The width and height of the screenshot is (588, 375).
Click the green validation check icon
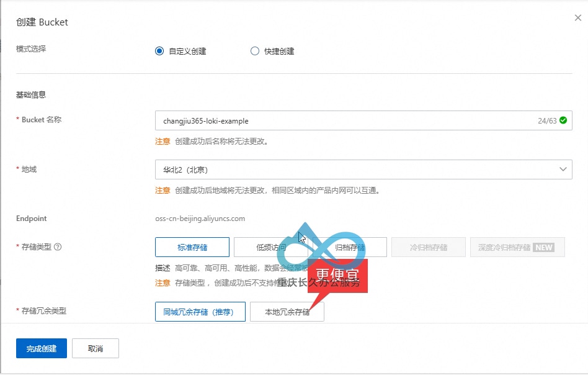point(563,120)
